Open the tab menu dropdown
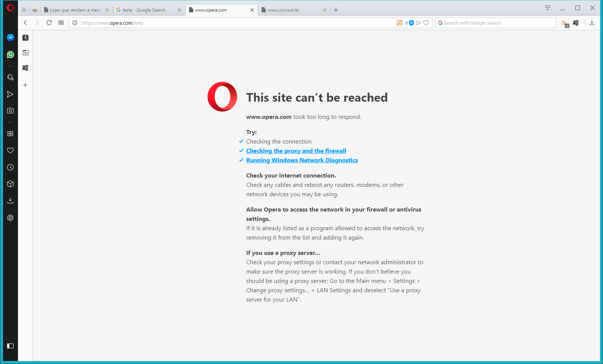The image size is (603, 364). point(548,8)
